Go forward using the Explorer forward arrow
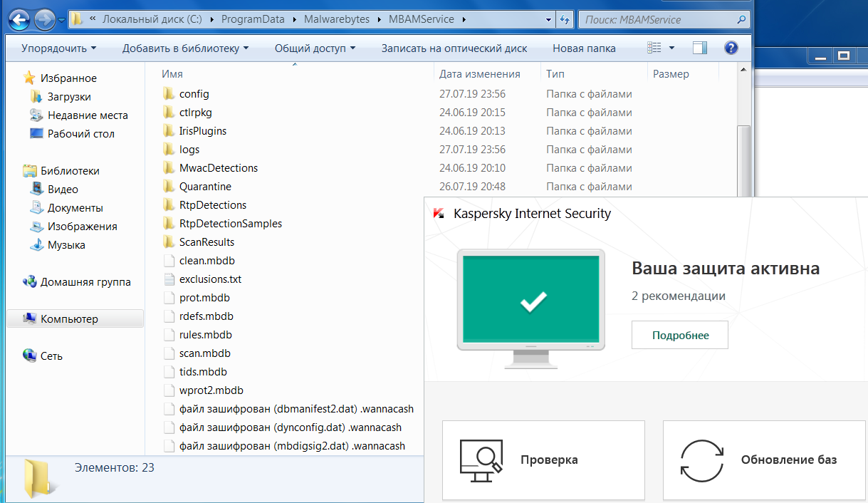This screenshot has width=868, height=503. [44, 19]
